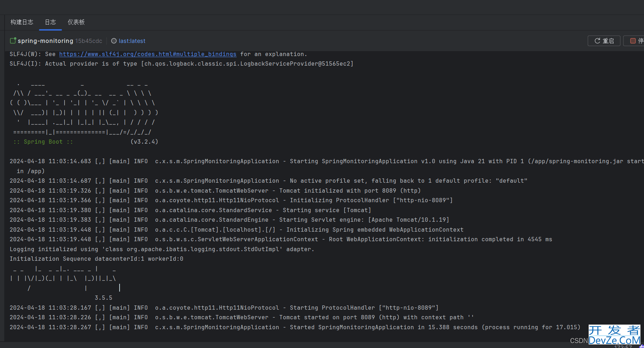Switch to the 日志 tab

50,22
